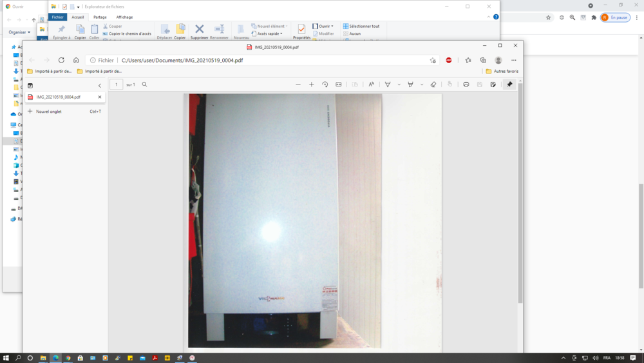This screenshot has height=363, width=644.
Task: Click the PDF page number field
Action: (117, 84)
